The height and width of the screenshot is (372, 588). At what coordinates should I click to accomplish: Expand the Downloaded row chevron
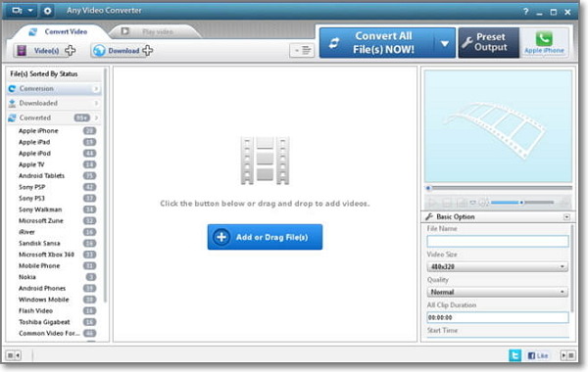(96, 103)
